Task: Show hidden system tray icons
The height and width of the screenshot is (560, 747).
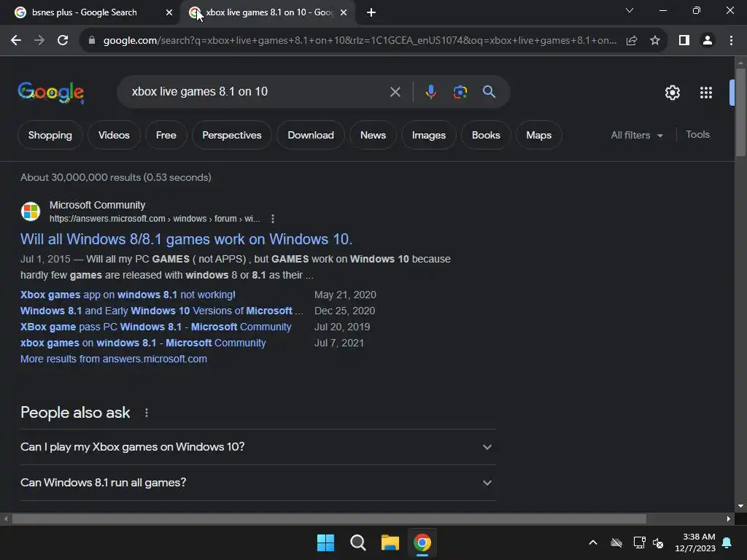Action: 593,542
